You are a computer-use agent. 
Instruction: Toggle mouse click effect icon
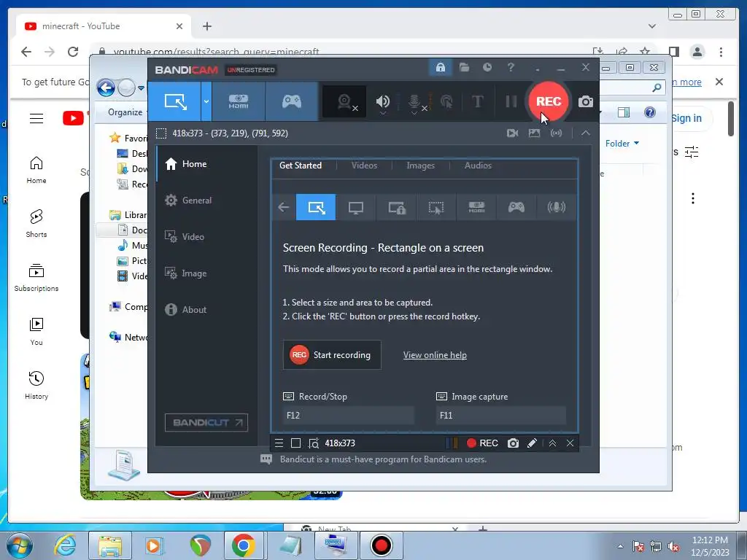(446, 101)
